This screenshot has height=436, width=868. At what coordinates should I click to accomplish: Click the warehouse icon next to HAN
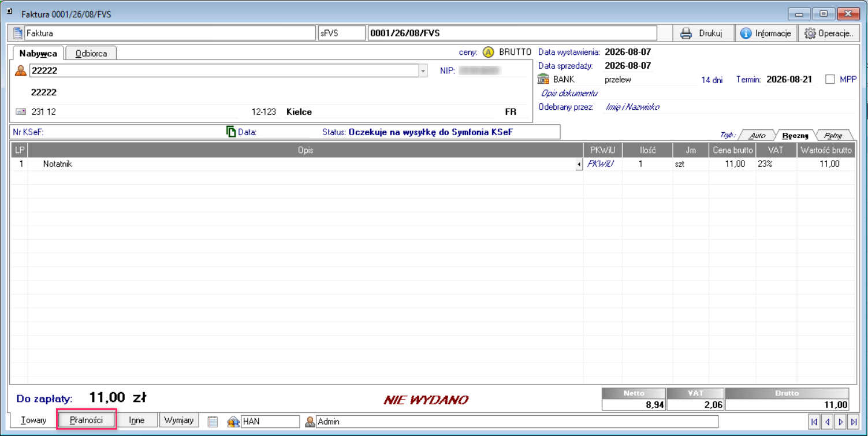point(233,422)
